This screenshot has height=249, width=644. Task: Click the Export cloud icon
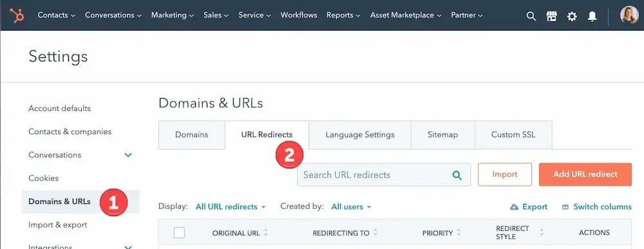(x=514, y=207)
